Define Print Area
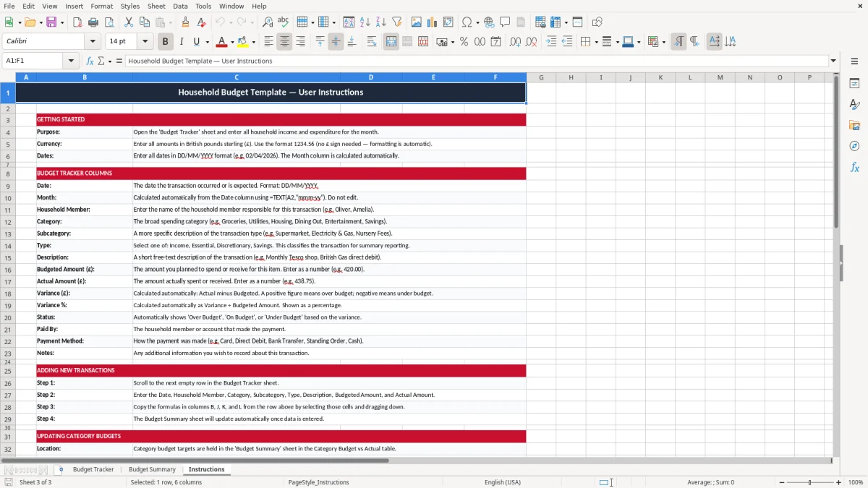868x488 pixels. (540, 22)
